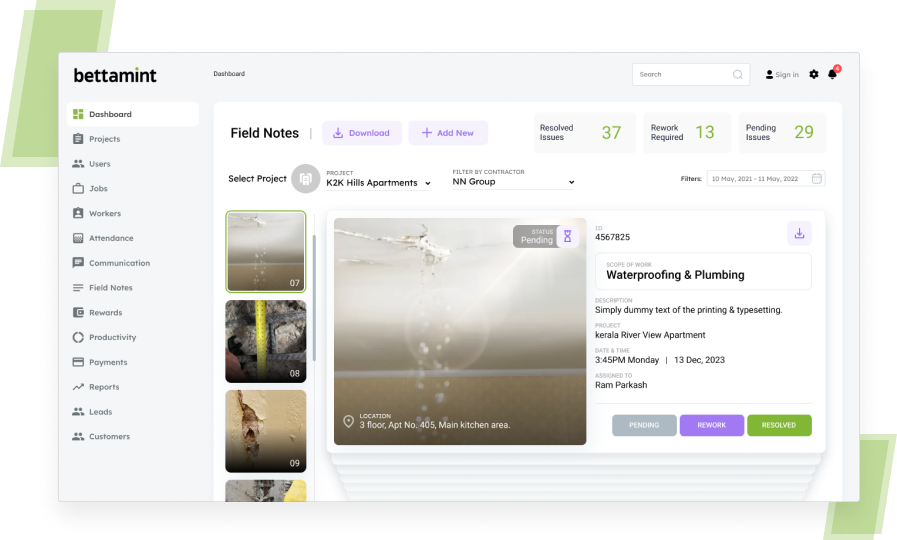
Task: Click the assignee name Ram Parkash
Action: coord(621,385)
